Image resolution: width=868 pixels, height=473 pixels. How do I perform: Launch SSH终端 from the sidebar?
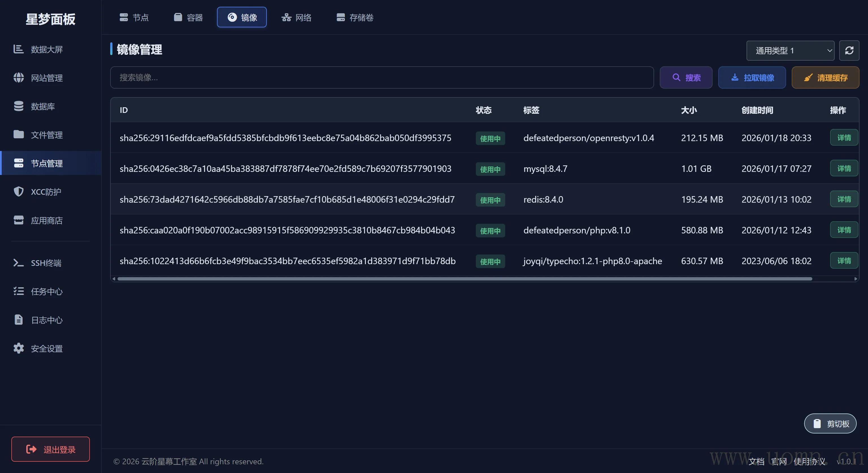tap(46, 263)
